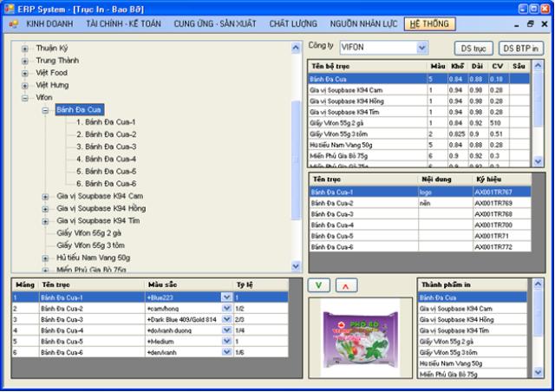
Task: Click tree panel scrollbar down arrow
Action: click(296, 266)
